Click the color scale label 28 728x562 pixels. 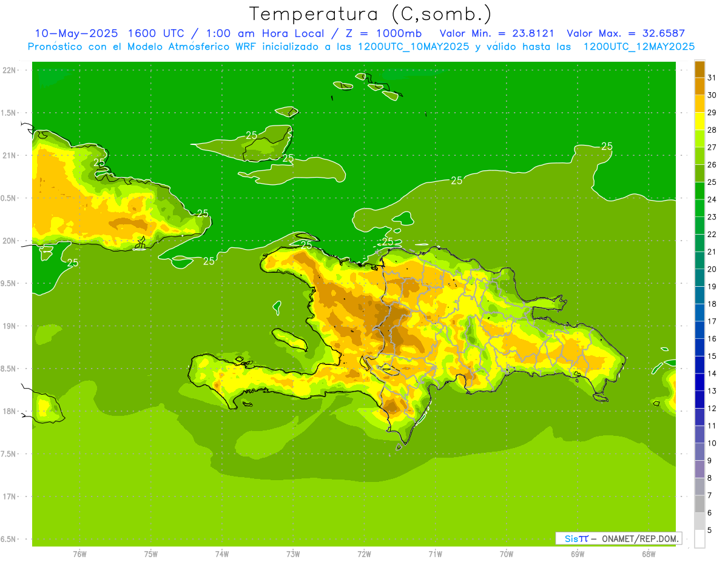(x=712, y=130)
